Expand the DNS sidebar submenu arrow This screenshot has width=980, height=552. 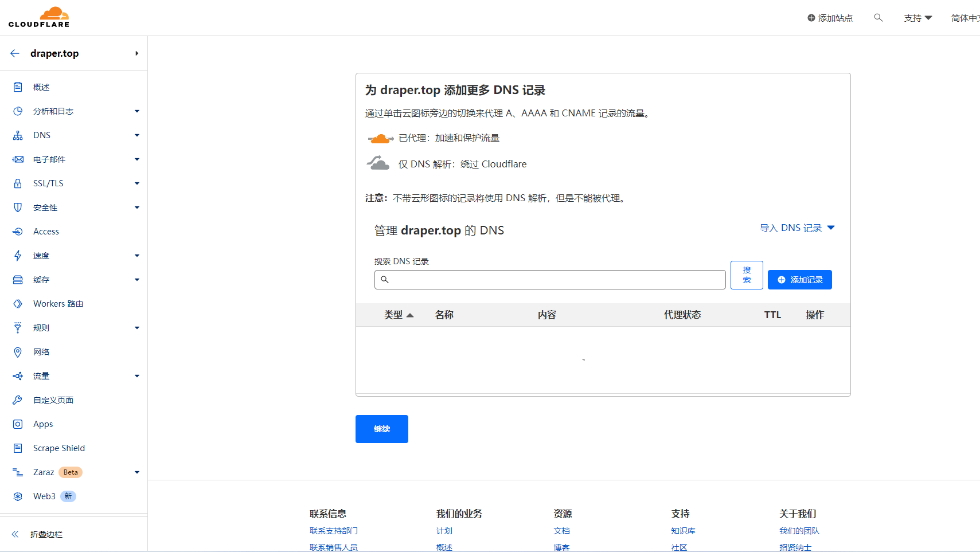(137, 135)
